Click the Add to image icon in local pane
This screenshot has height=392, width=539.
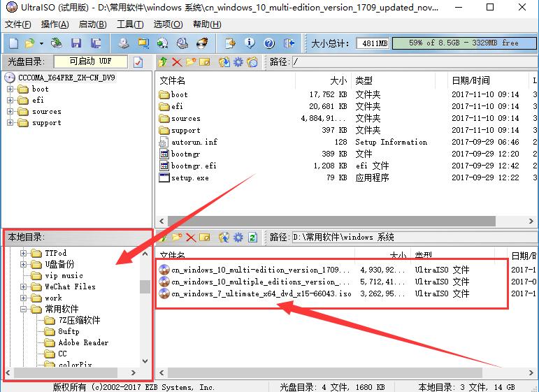pos(224,237)
